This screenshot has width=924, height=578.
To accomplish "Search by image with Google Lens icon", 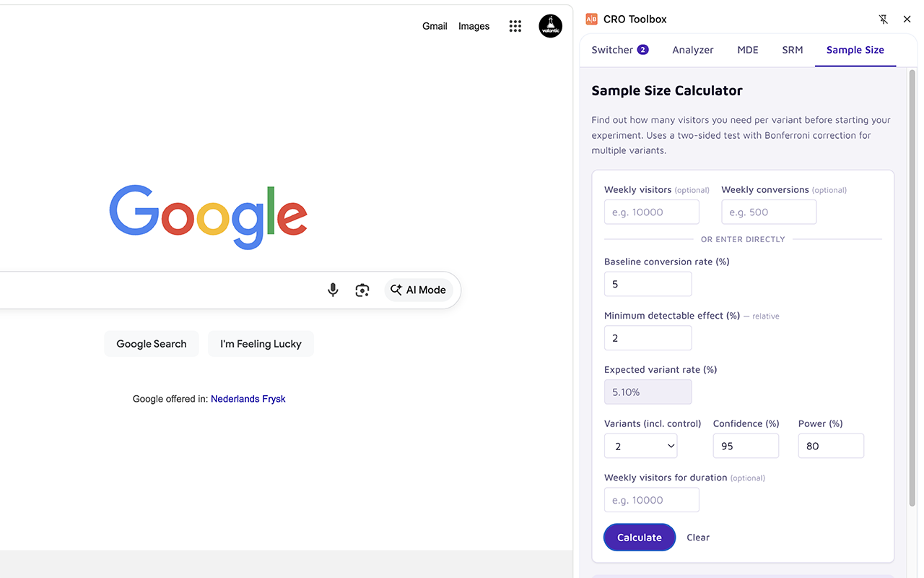I will point(362,290).
